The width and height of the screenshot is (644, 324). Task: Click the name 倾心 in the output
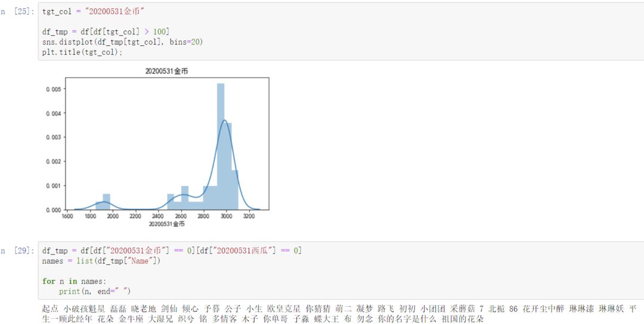tap(191, 309)
